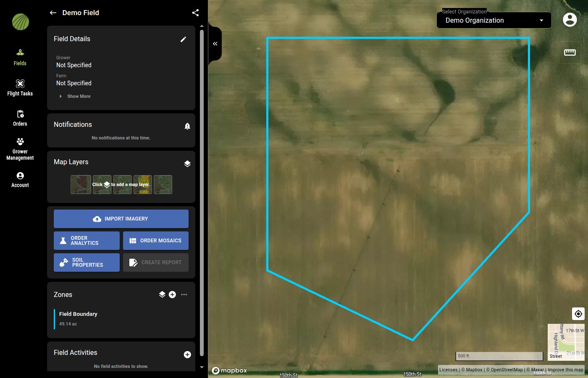Open Grower Management in sidebar
588x378 pixels.
click(20, 149)
